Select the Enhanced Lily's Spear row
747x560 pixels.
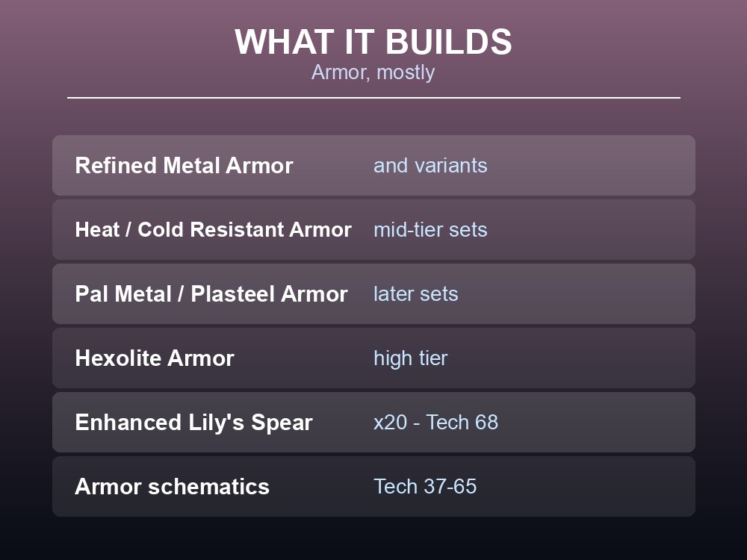click(x=373, y=423)
